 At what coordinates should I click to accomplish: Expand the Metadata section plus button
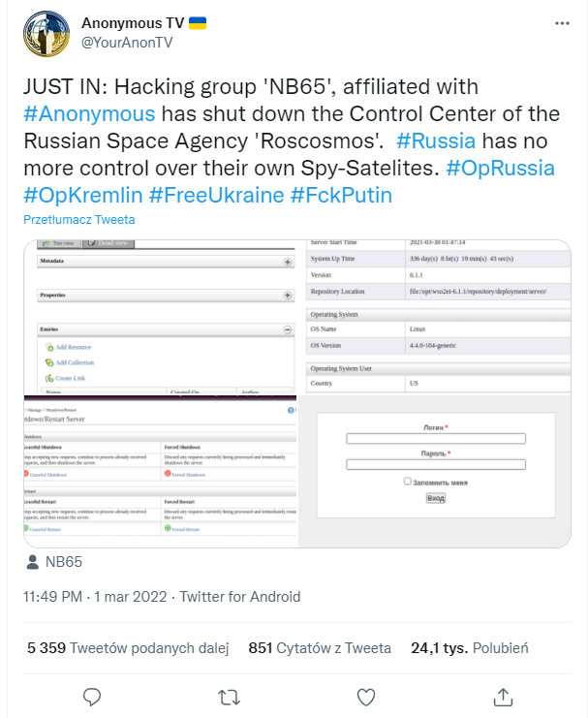point(287,263)
